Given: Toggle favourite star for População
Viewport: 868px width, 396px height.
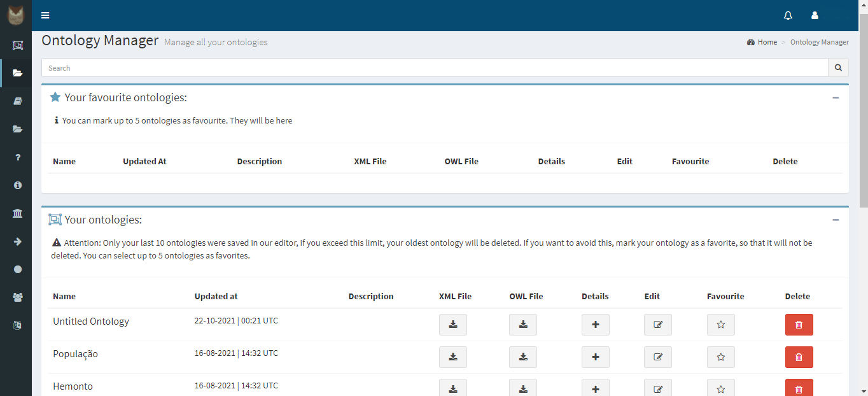Looking at the screenshot, I should point(720,357).
